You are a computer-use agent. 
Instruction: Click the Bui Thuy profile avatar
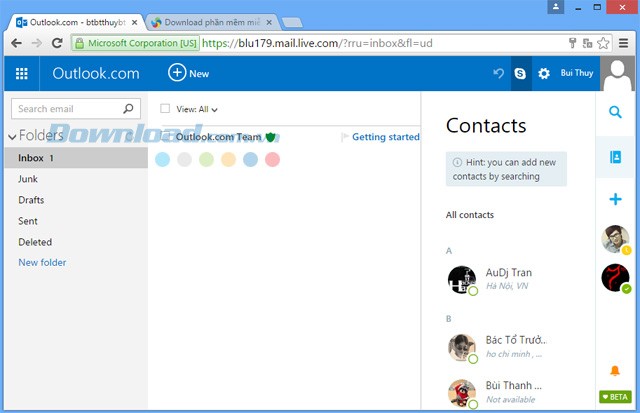[618, 73]
